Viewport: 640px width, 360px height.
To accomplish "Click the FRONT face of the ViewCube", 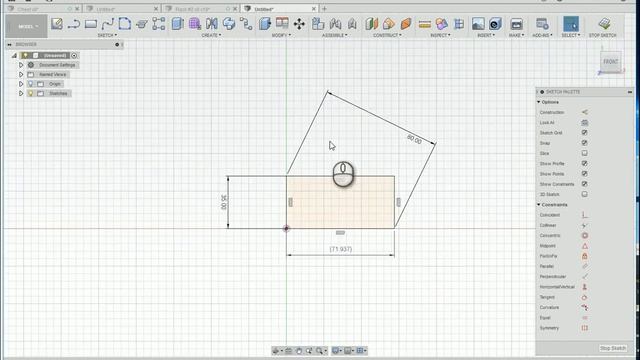I will pos(611,62).
